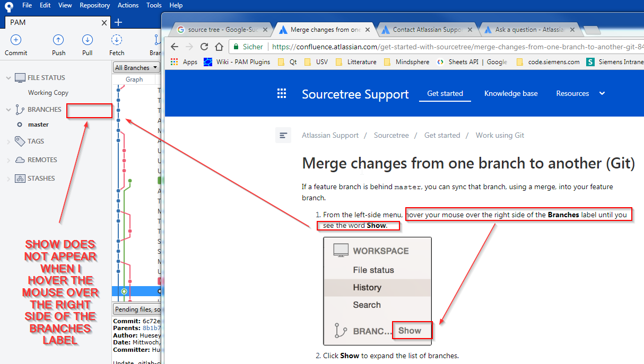The image size is (644, 364).
Task: Open Wiki - PAM Plugins bookmark
Action: coord(237,62)
